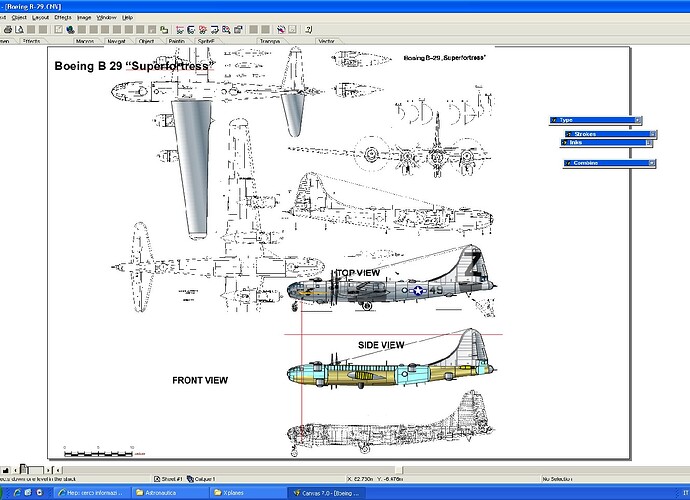690x500 pixels.
Task: Expand the Type floating palette
Action: click(637, 120)
